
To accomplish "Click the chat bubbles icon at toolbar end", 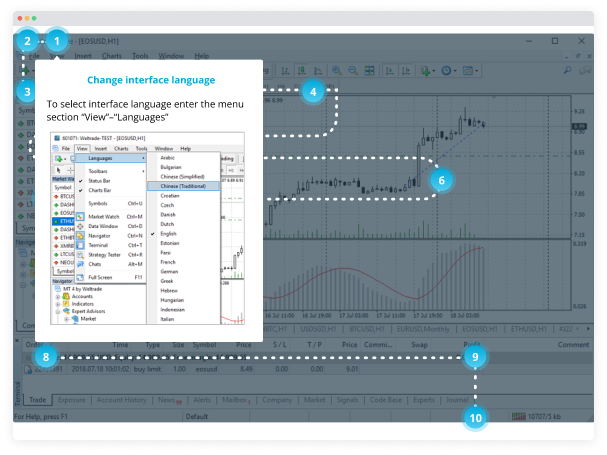I will pos(585,70).
